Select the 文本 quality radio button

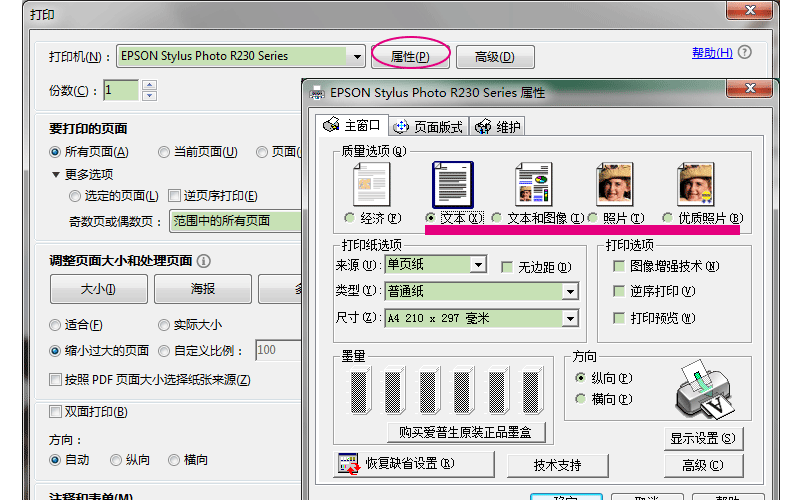point(431,218)
